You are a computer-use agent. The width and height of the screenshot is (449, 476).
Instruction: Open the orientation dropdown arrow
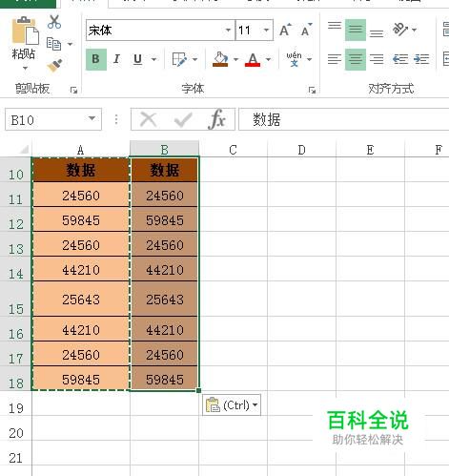coord(414,30)
